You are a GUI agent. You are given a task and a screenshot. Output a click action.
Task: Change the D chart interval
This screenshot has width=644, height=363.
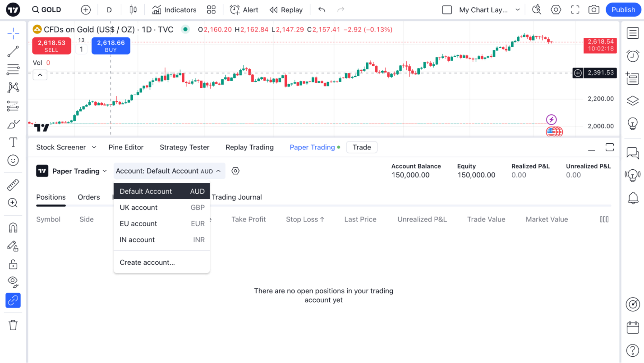coord(109,9)
